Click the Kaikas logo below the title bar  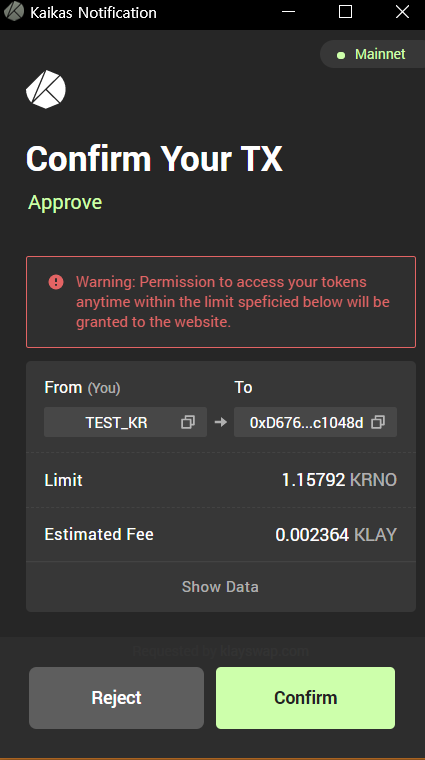(x=46, y=90)
